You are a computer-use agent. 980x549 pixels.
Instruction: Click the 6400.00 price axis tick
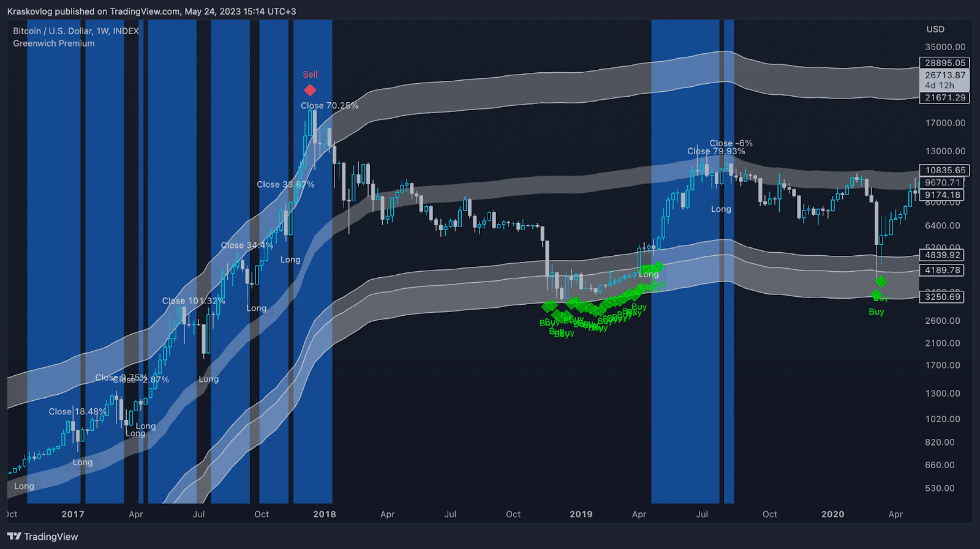(943, 226)
